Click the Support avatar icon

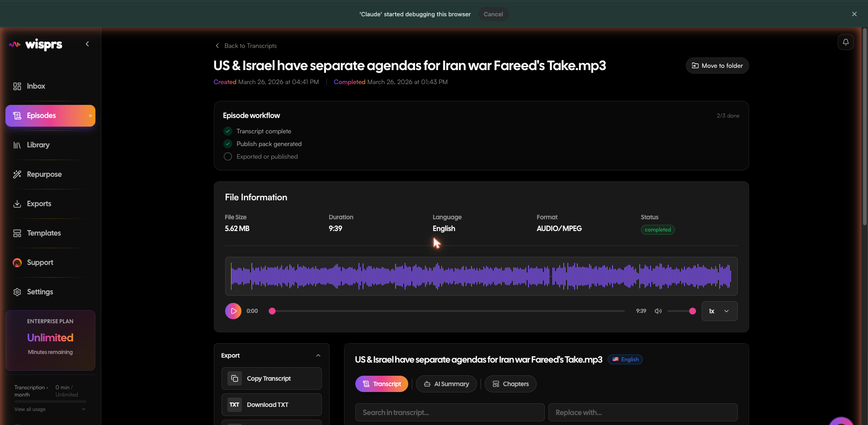17,263
